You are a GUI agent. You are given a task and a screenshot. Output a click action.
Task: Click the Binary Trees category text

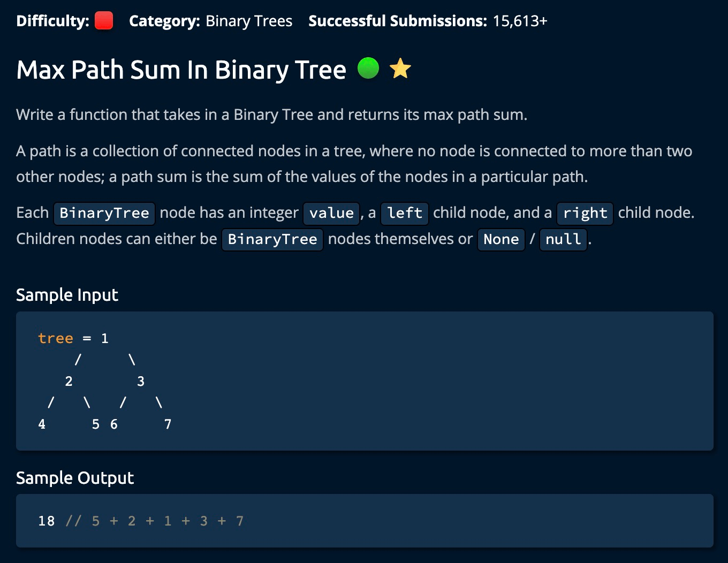pos(249,21)
